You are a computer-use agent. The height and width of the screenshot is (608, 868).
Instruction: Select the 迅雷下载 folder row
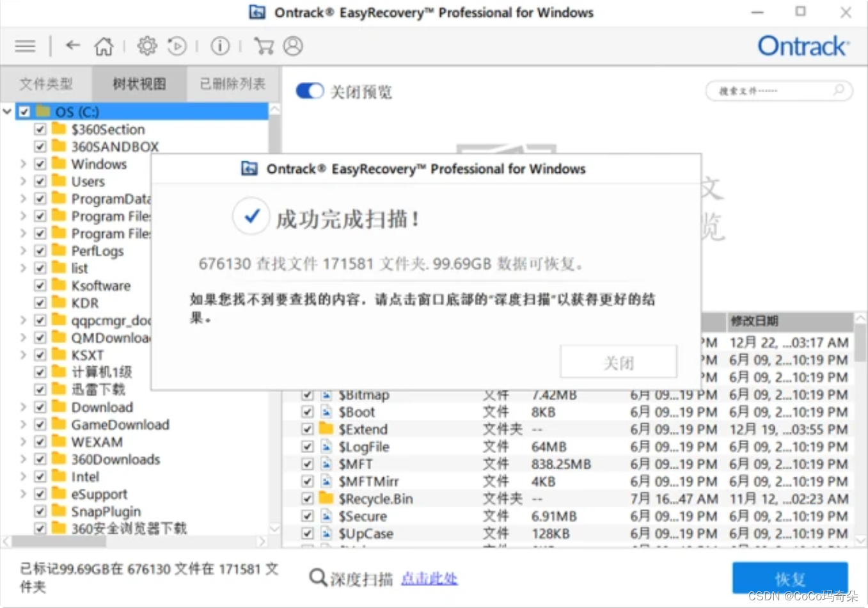point(98,389)
